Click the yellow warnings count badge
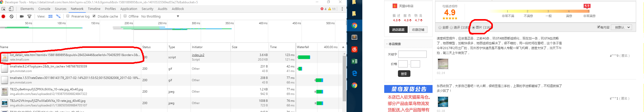This screenshot has width=644, height=112. (x=332, y=9)
